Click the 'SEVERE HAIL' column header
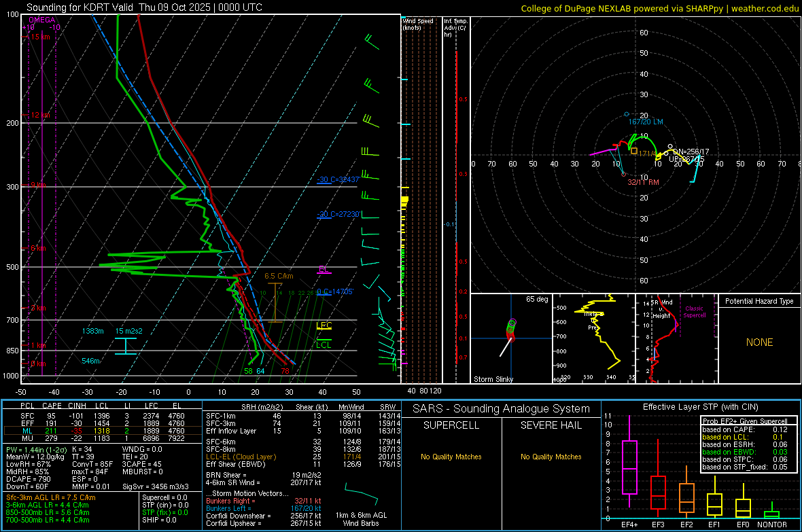Viewport: 802px width, 532px height. pyautogui.click(x=551, y=425)
